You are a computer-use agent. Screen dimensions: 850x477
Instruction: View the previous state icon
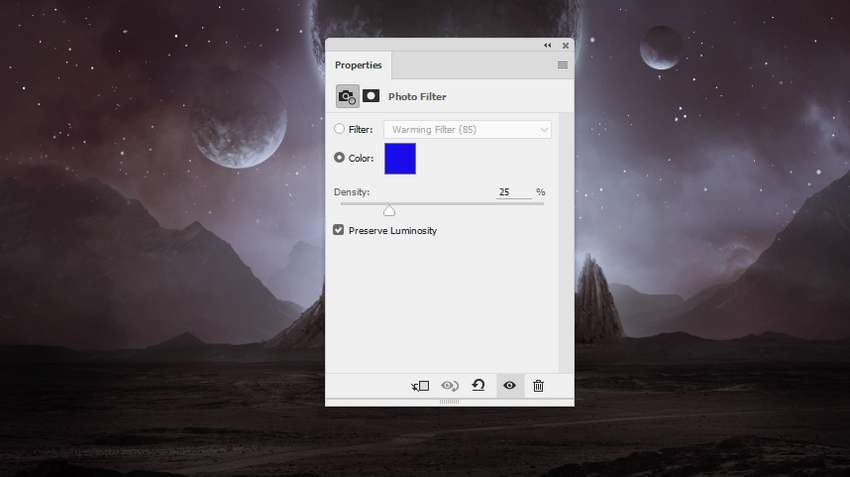pyautogui.click(x=449, y=386)
